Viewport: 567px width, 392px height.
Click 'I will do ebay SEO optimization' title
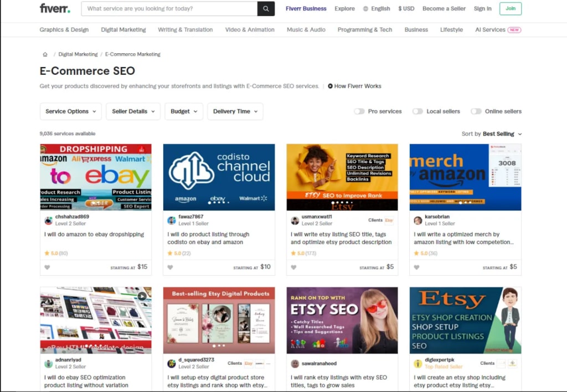pyautogui.click(x=86, y=381)
